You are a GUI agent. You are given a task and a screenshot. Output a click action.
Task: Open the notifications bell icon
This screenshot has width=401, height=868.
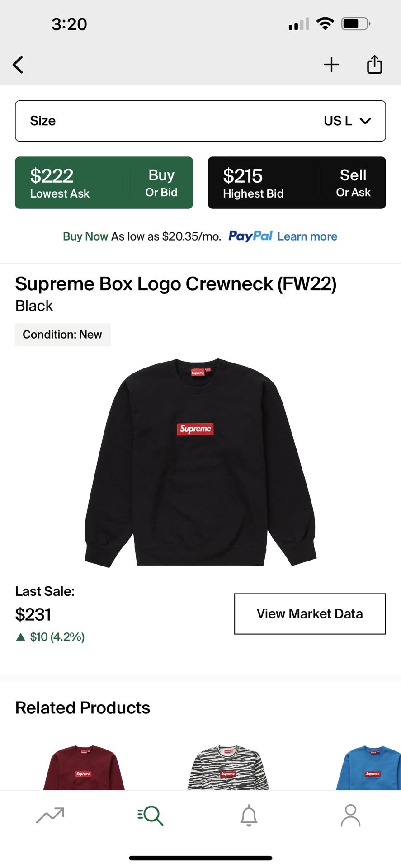[249, 815]
